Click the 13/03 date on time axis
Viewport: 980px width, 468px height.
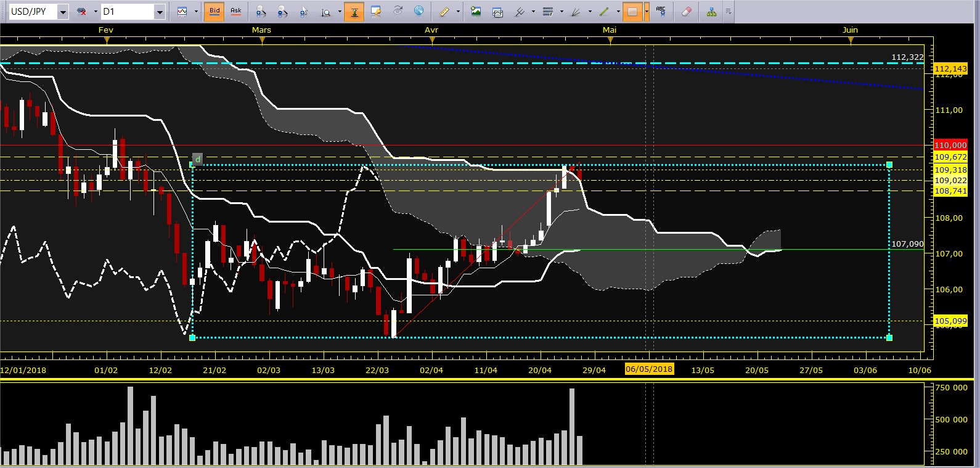[x=323, y=370]
